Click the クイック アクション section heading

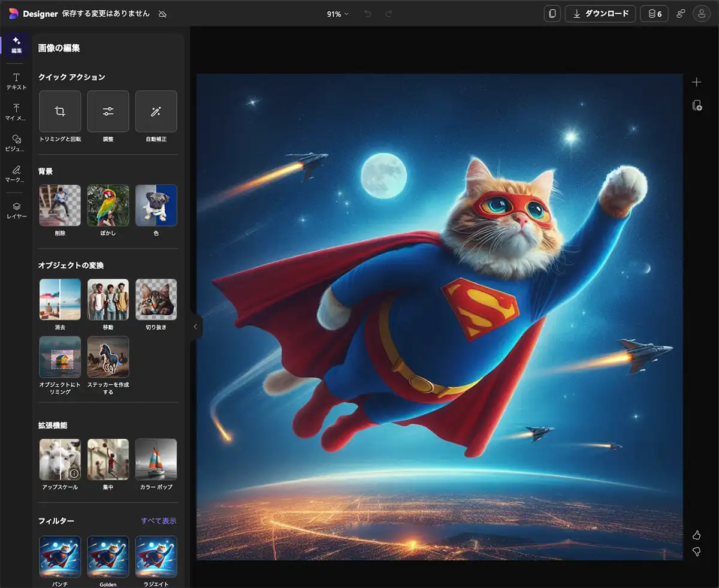click(71, 77)
